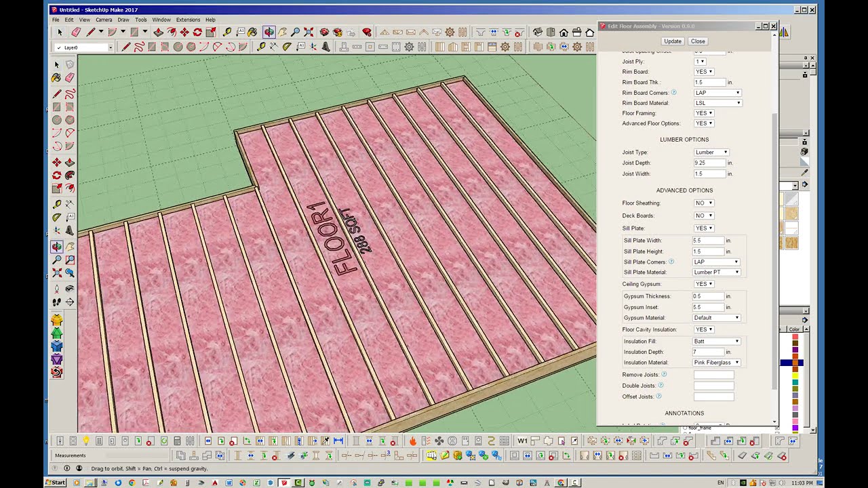Expand the Sill Plate Material dropdown

click(x=717, y=272)
